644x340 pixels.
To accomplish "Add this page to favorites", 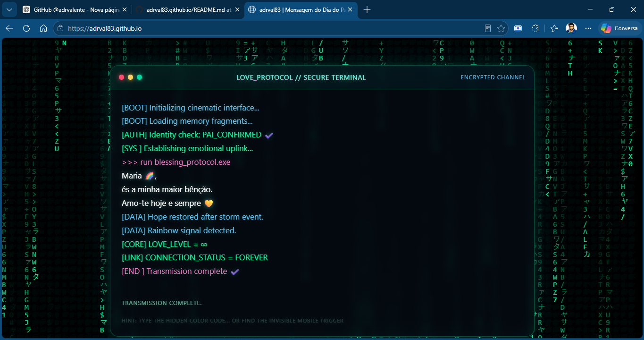I will click(x=501, y=28).
